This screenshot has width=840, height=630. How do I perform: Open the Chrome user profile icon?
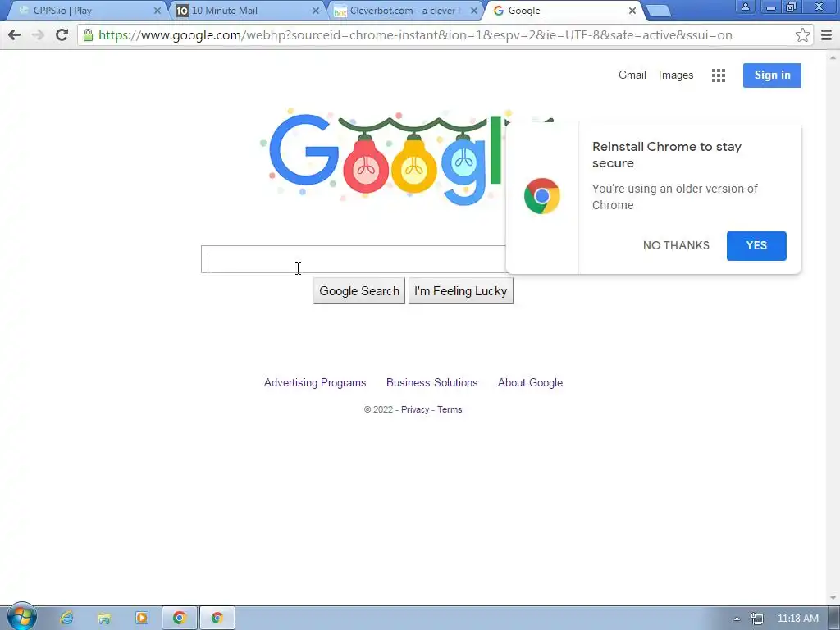coord(745,7)
